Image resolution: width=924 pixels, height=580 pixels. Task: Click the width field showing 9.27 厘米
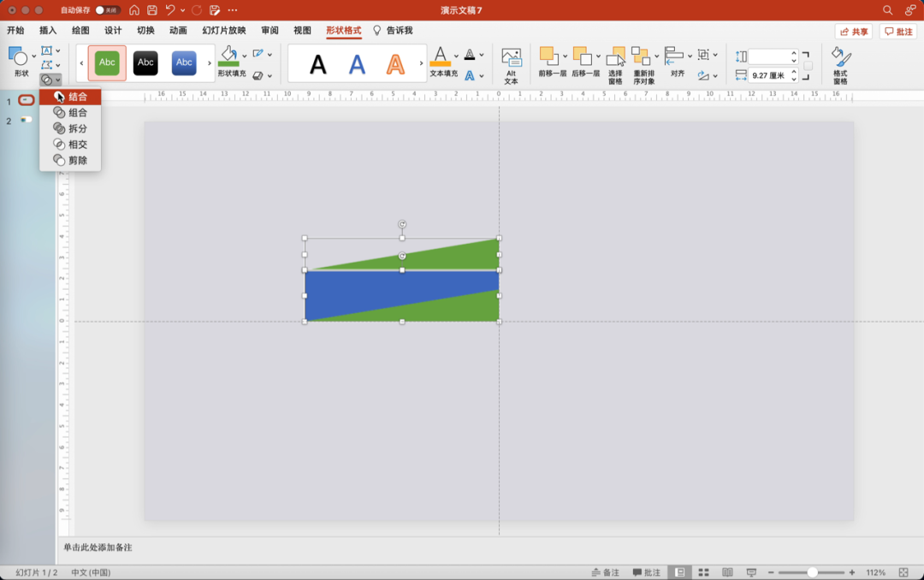tap(770, 75)
